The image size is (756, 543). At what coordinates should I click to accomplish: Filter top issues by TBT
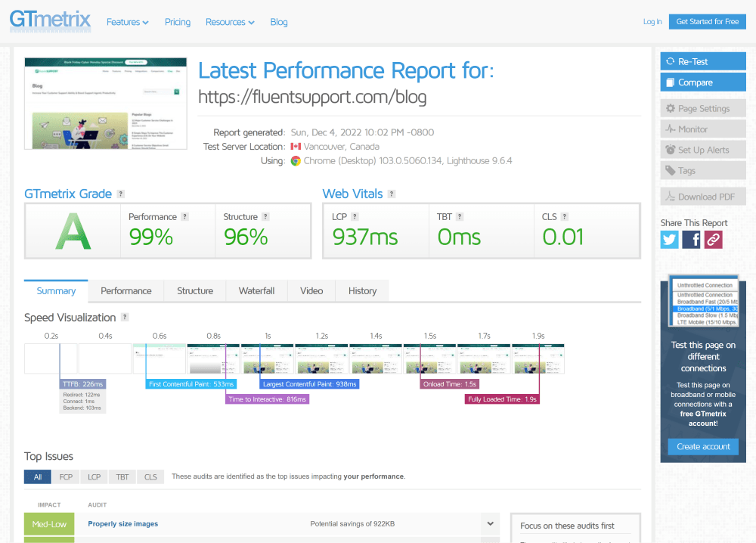[x=122, y=477]
